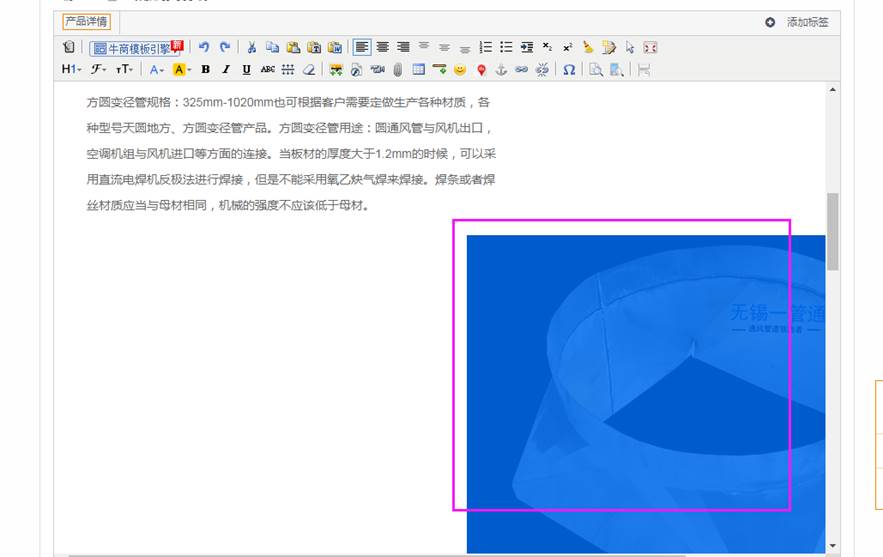Redo the last action
883x557 pixels.
(x=225, y=47)
